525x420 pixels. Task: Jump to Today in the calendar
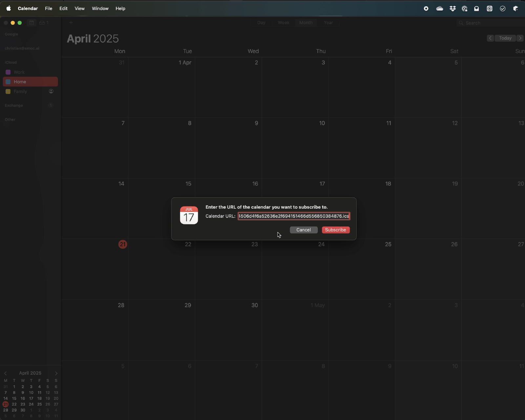505,38
